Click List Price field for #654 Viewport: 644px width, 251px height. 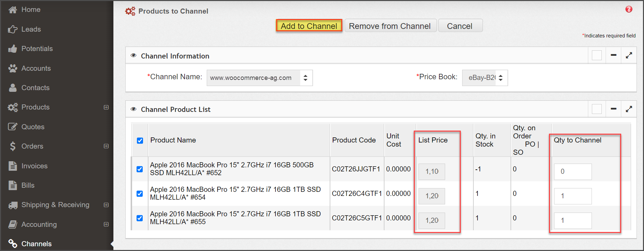(431, 196)
